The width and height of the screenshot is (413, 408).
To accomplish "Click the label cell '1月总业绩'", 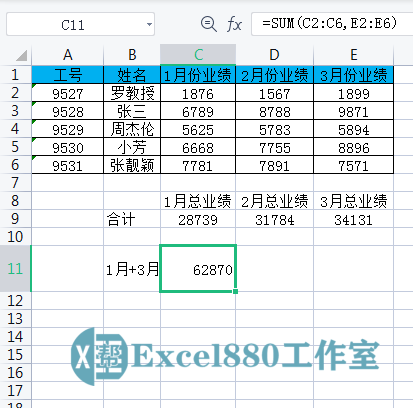I will click(x=198, y=201).
